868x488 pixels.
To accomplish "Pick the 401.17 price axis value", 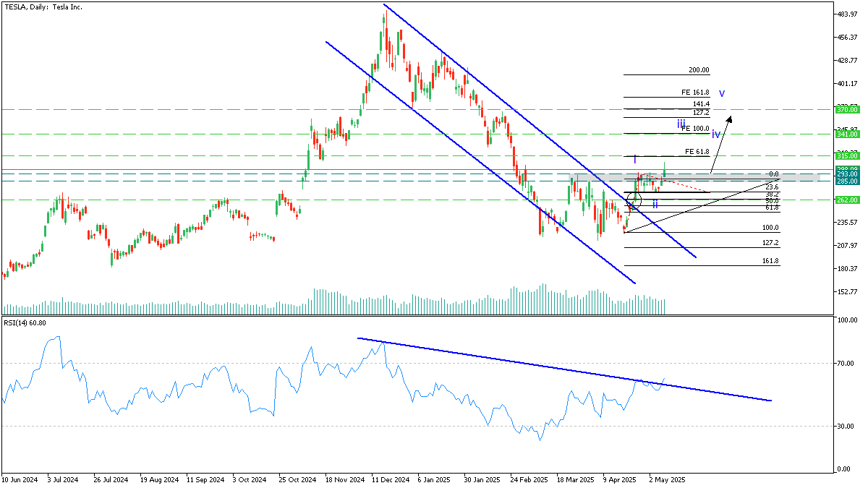I will click(848, 84).
